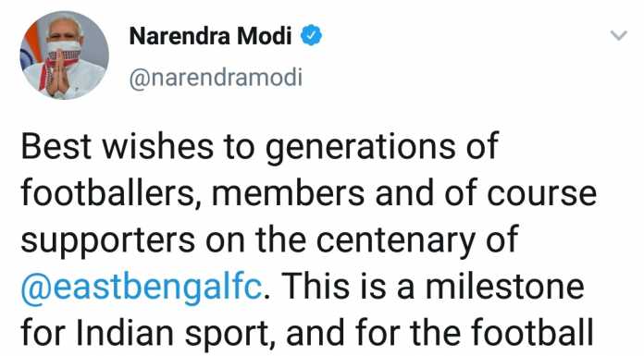Click 'This is a' tweet text
Screen dimensions: 644x356
pyautogui.click(x=348, y=287)
